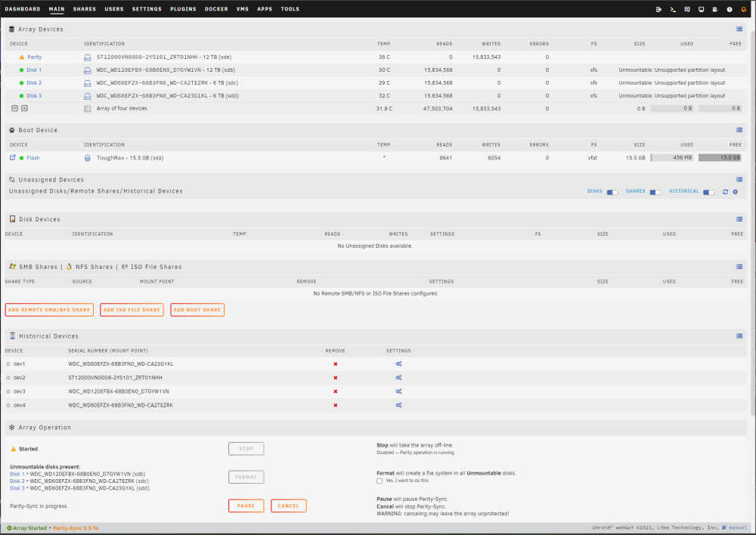Open the Disk 1 link in Array Devices
Image resolution: width=756 pixels, height=535 pixels.
(34, 70)
